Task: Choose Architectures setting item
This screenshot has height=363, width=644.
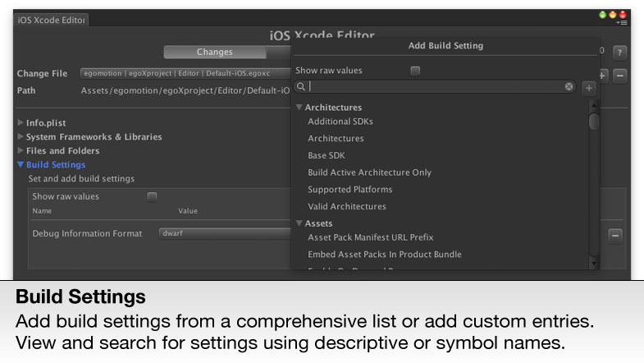Action: point(336,139)
